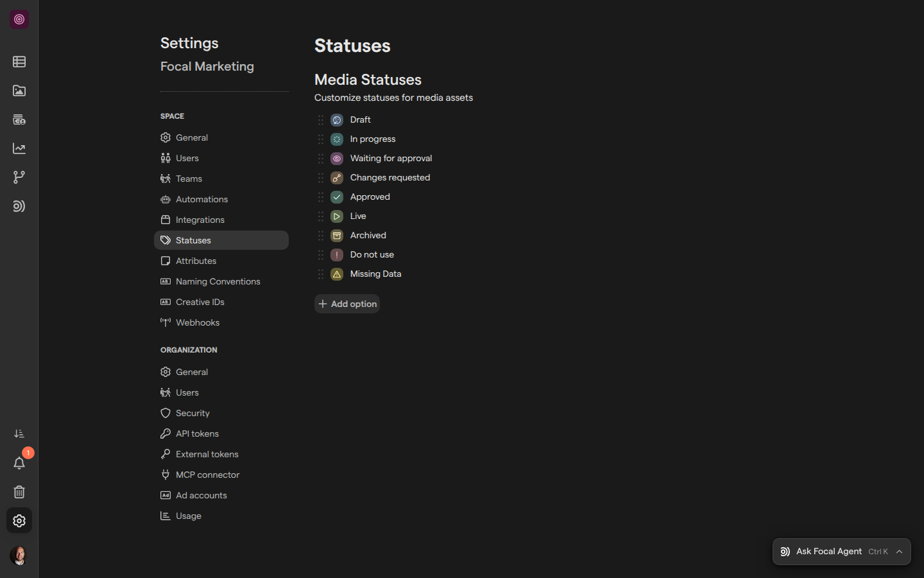The width and height of the screenshot is (924, 578).
Task: Open Ad accounts settings
Action: pyautogui.click(x=221, y=495)
